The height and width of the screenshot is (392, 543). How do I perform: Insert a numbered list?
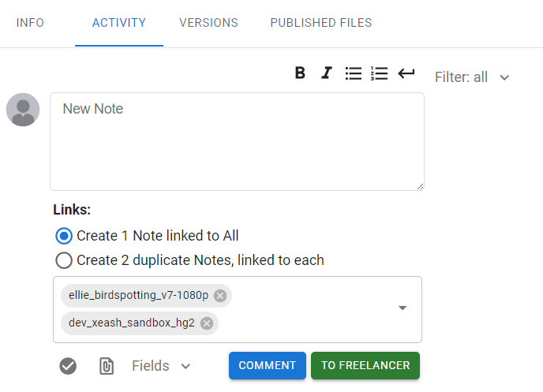380,73
